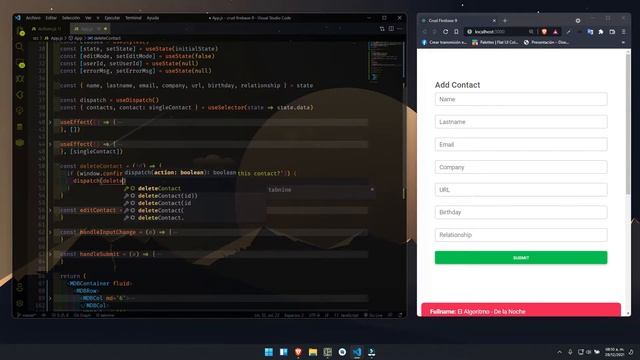640x360 pixels.
Task: Open the translate extension icon in browser
Action: (590, 31)
